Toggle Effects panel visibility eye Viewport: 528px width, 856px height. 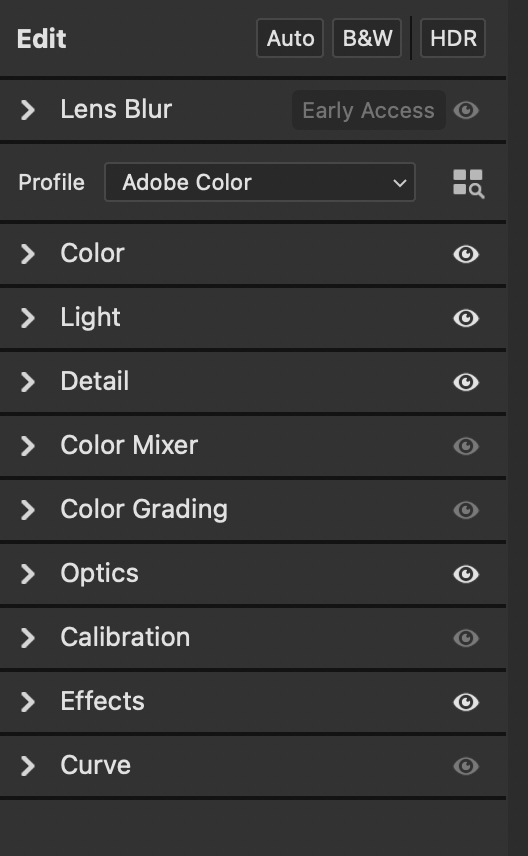(466, 702)
